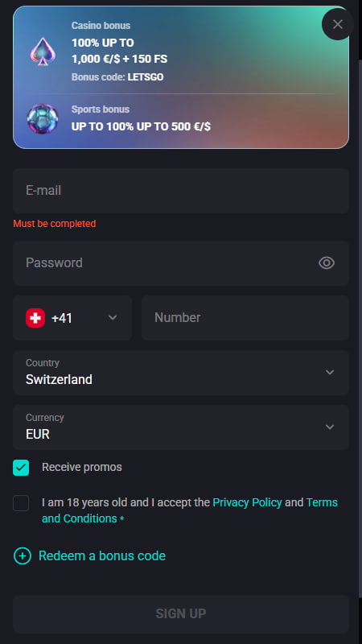Focus the E-mail input field
Screen dimensions: 362x644
click(181, 191)
